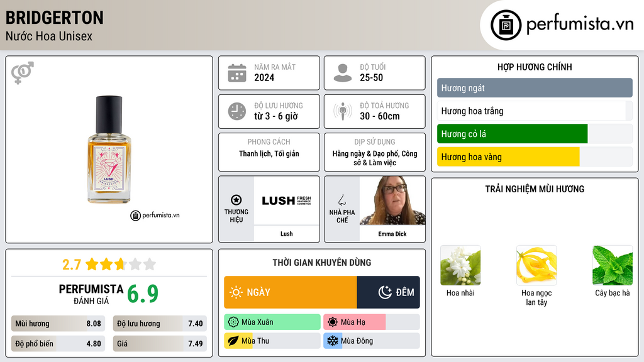644x362 pixels.
Task: Open the Hoa nhài note image
Action: tap(460, 266)
